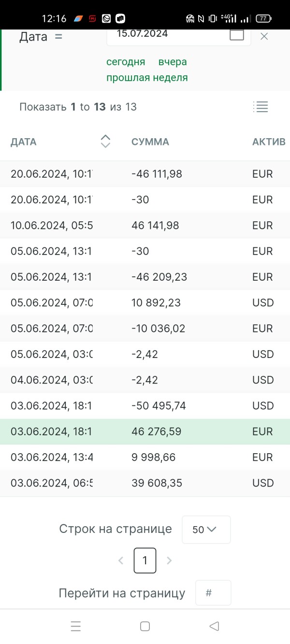Open the column list view icon
The height and width of the screenshot is (644, 290).
click(x=261, y=107)
